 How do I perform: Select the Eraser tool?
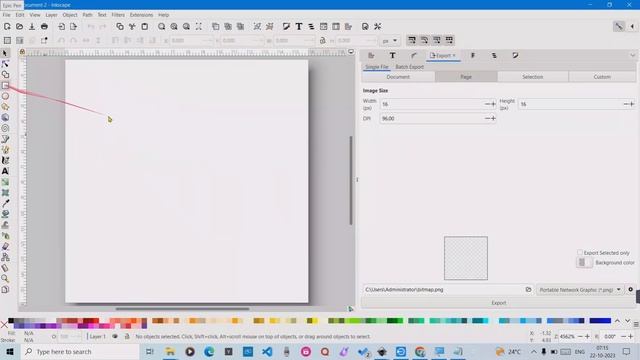tap(5, 247)
